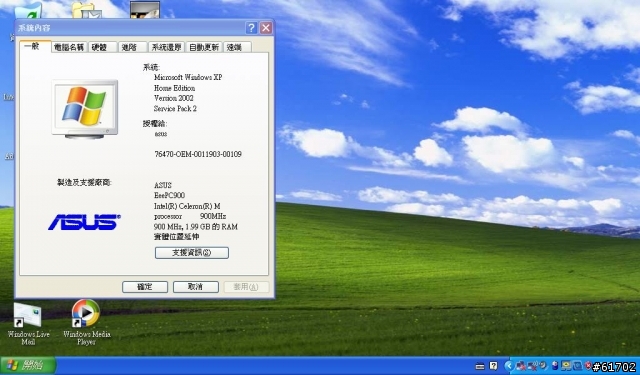Viewport: 640px width, 375px height.
Task: Click the yellow display monitor tray icon
Action: tap(566, 366)
